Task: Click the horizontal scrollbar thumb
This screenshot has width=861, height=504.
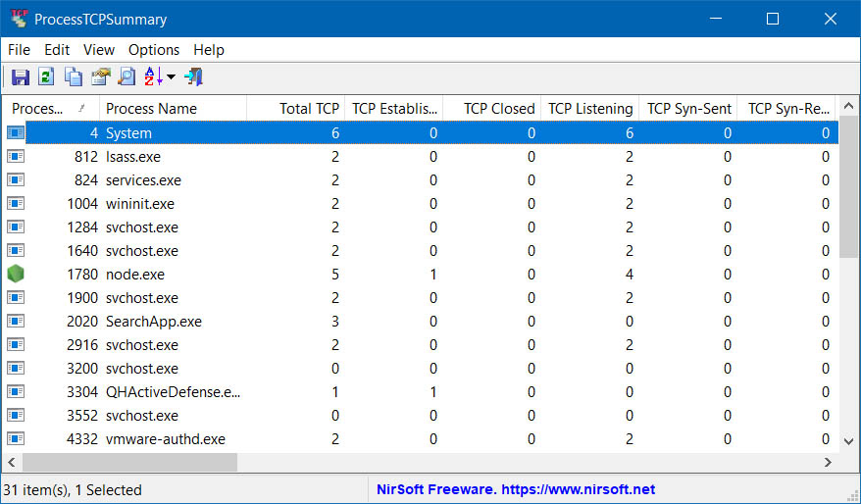Action: [129, 462]
